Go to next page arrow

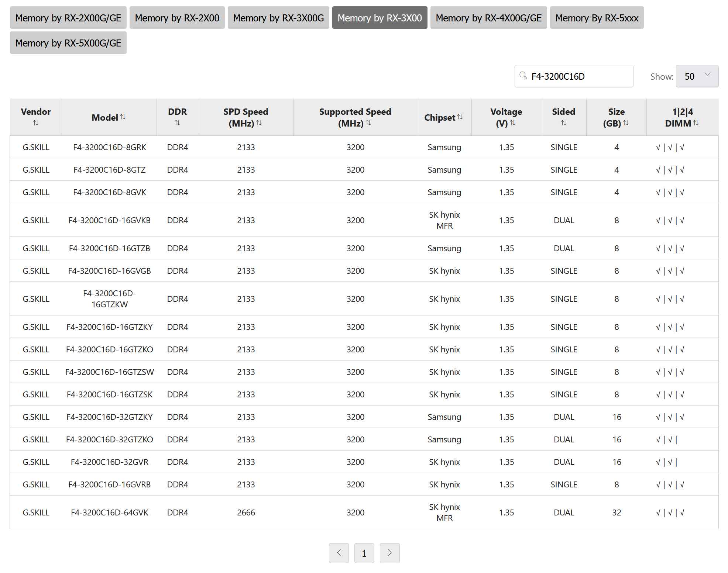pyautogui.click(x=389, y=553)
